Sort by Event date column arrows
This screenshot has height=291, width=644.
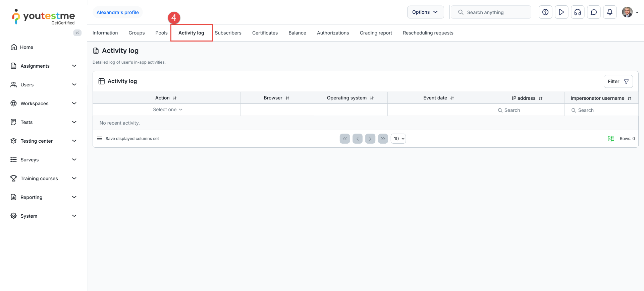(452, 98)
